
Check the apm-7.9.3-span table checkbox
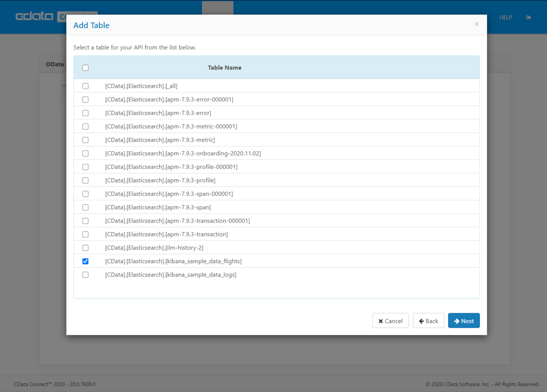point(85,208)
